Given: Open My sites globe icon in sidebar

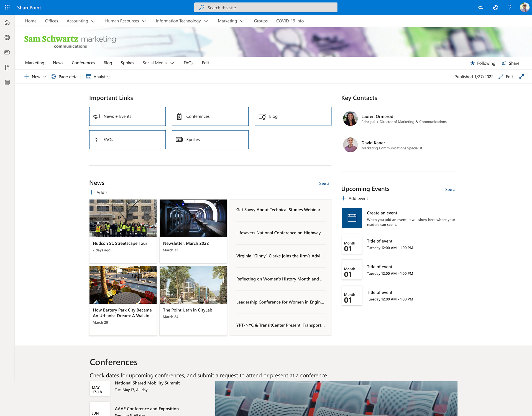Looking at the screenshot, I should point(7,37).
